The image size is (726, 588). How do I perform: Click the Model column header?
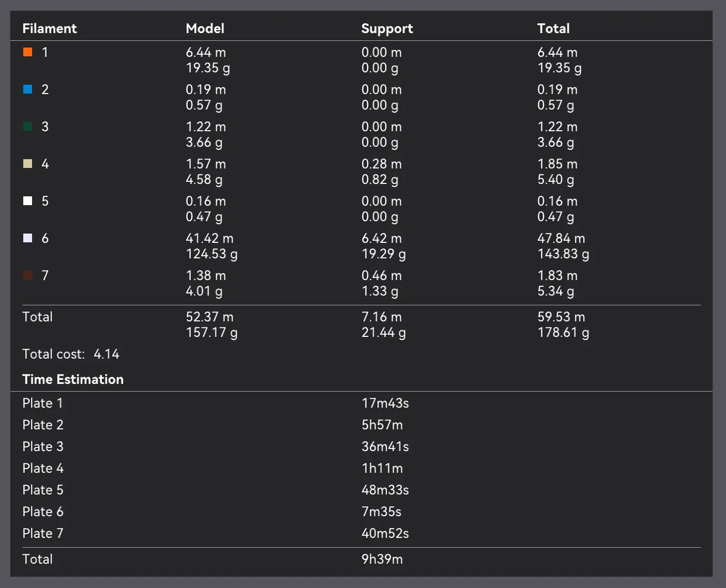205,28
